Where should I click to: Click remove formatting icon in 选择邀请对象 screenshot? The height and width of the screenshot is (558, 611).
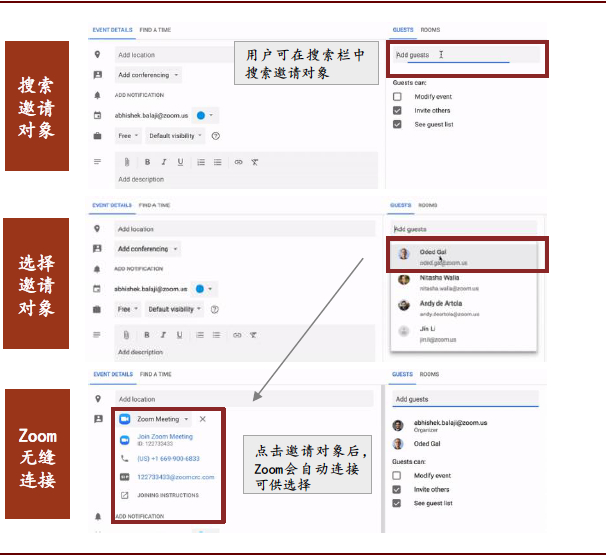[x=253, y=335]
